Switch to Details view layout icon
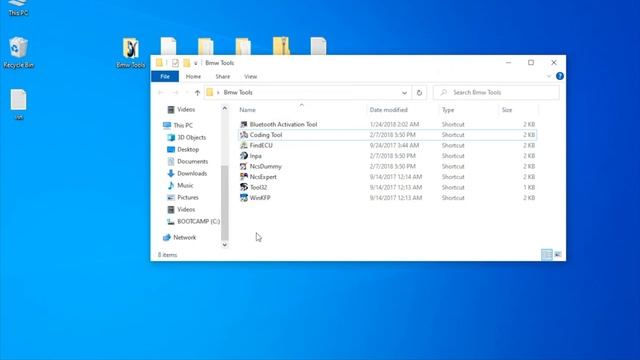Viewport: 640px width, 360px height. click(547, 255)
